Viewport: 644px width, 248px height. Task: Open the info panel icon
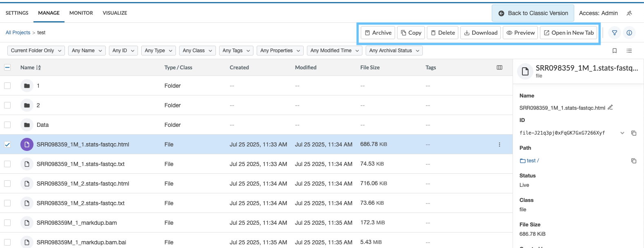tap(629, 33)
